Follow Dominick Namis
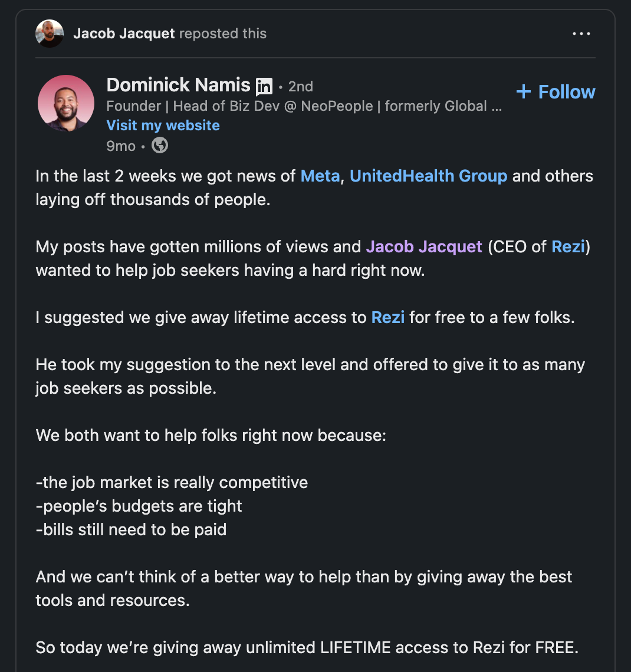This screenshot has height=672, width=631. pyautogui.click(x=556, y=92)
